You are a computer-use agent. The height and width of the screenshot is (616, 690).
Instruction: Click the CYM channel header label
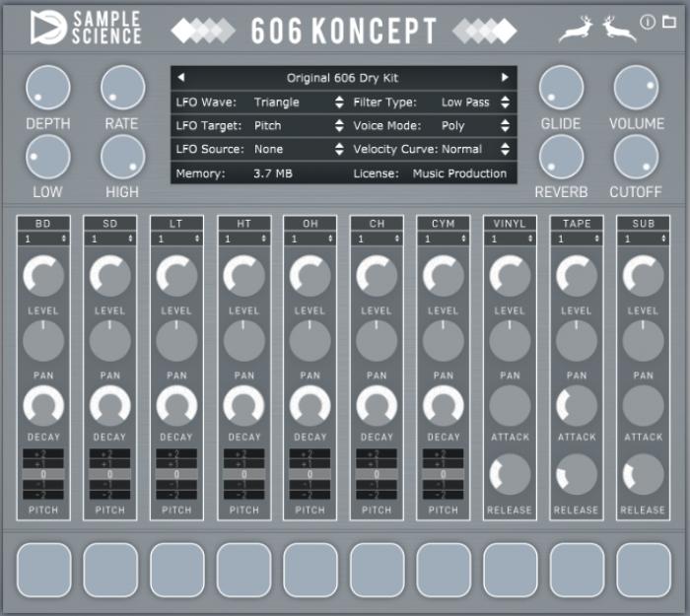(444, 224)
